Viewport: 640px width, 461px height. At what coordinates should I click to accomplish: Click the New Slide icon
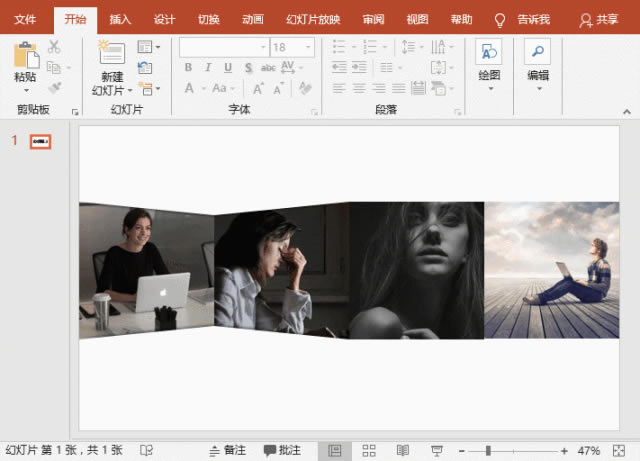point(112,56)
